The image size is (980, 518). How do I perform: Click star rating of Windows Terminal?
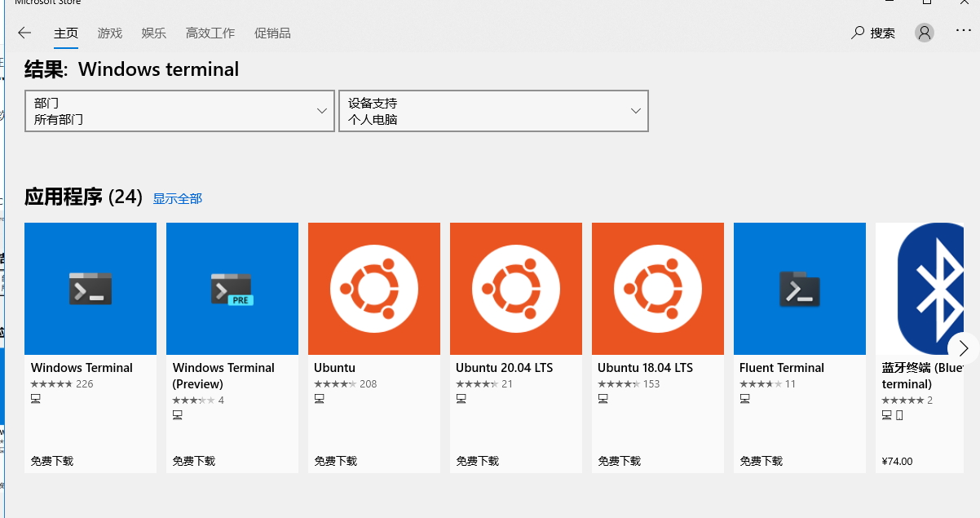[x=51, y=384]
